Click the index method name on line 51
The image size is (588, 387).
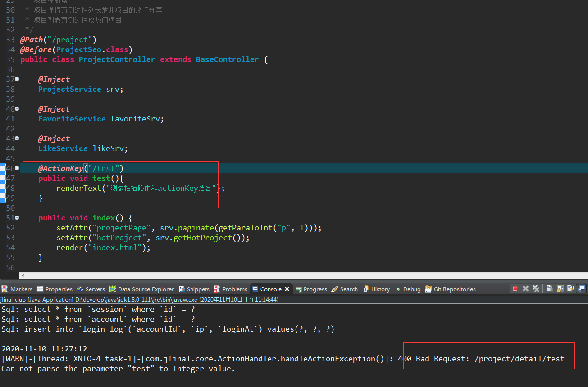(x=104, y=218)
